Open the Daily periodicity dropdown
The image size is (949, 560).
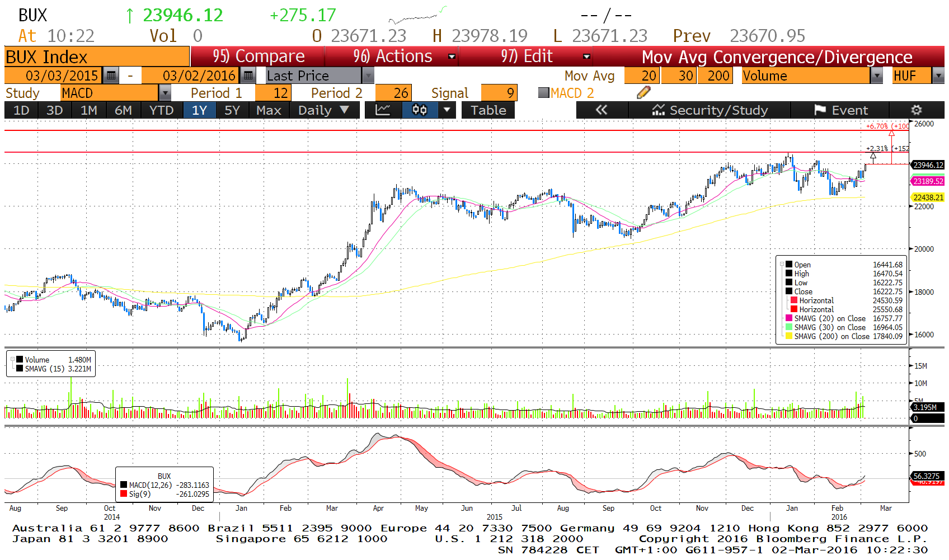tap(323, 110)
